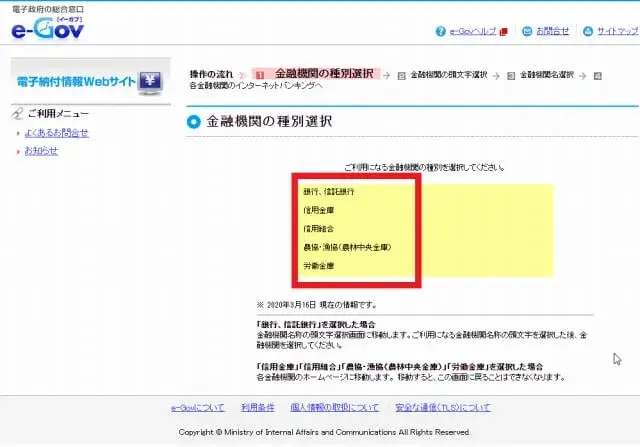Select 信用組合 institution type
The width and height of the screenshot is (640, 447).
click(x=318, y=229)
